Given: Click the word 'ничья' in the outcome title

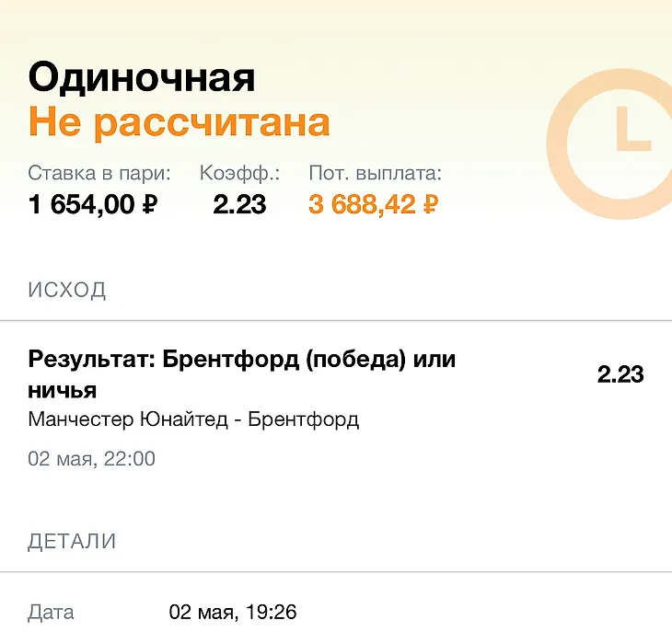Looking at the screenshot, I should (63, 391).
